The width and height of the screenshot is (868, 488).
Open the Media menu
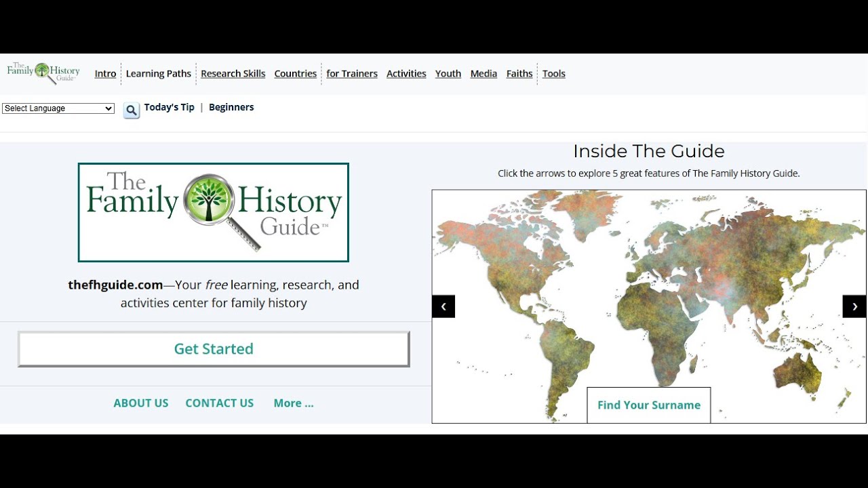click(x=484, y=74)
